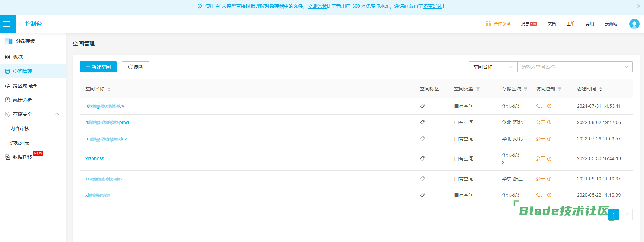Viewport: 644px width, 242px height.
Task: Sort by 创建时间 column
Action: pos(601,89)
